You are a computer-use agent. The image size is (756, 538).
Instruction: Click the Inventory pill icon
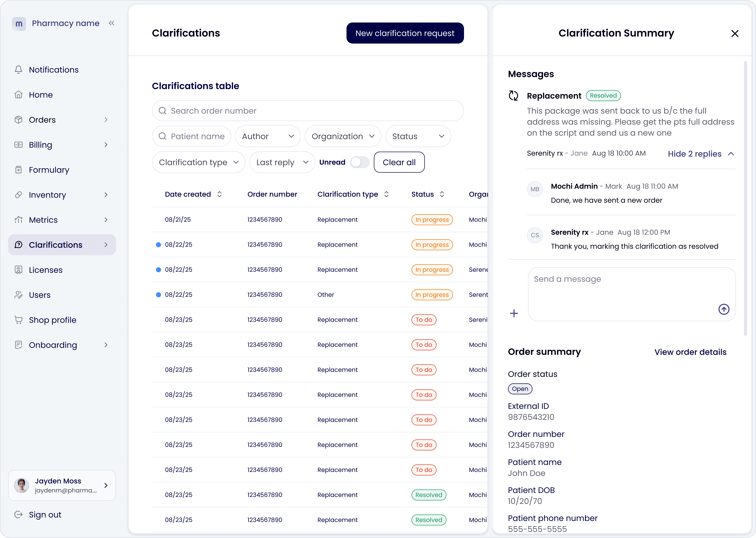pos(18,195)
